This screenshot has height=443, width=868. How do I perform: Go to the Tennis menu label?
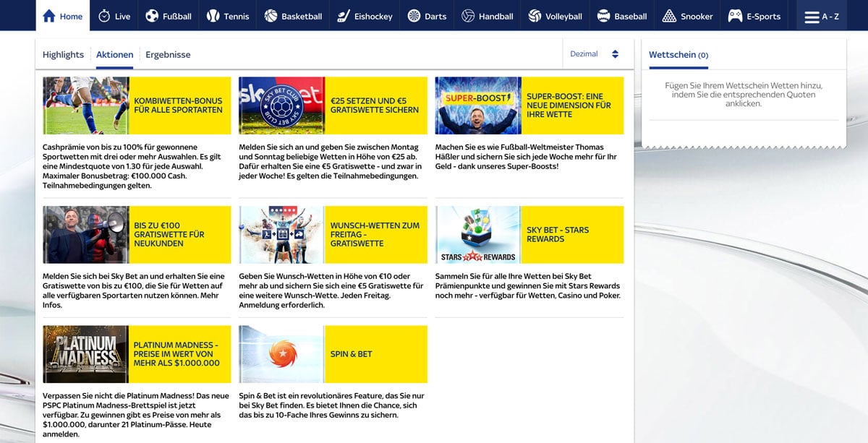pyautogui.click(x=237, y=17)
